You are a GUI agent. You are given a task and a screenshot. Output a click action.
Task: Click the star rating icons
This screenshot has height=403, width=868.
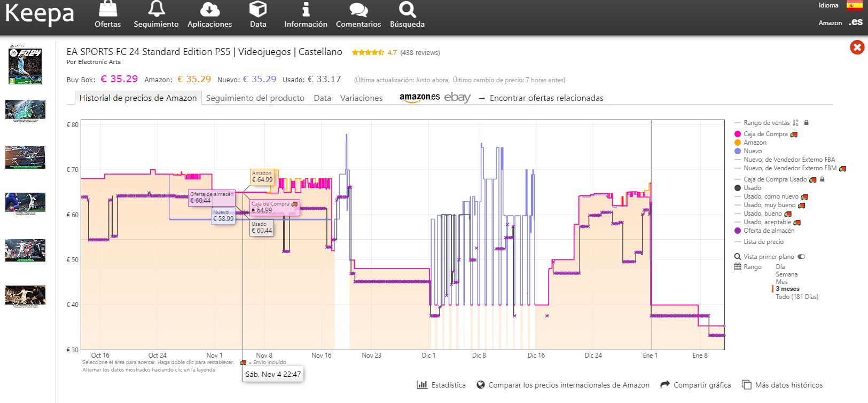[x=367, y=52]
